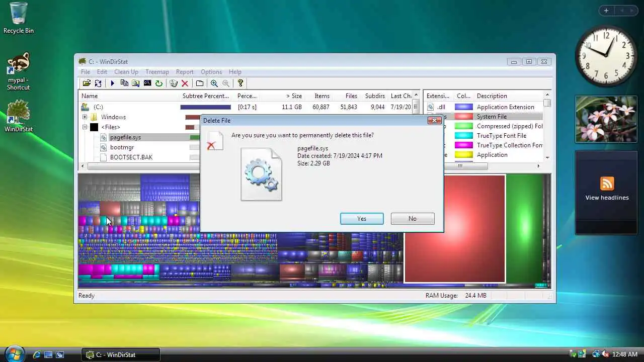Open the Help menu
The width and height of the screenshot is (644, 362).
235,72
